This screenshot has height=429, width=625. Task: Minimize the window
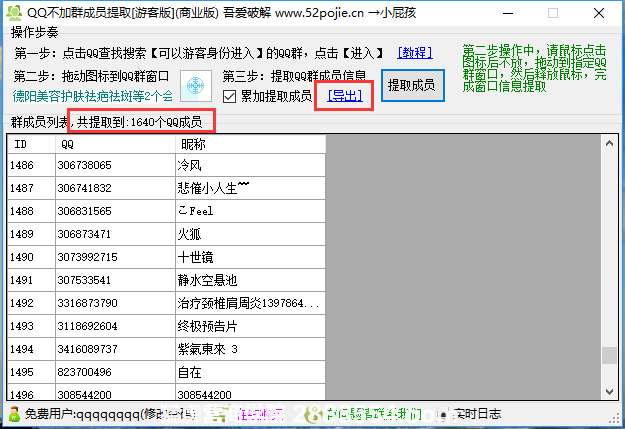pyautogui.click(x=508, y=13)
